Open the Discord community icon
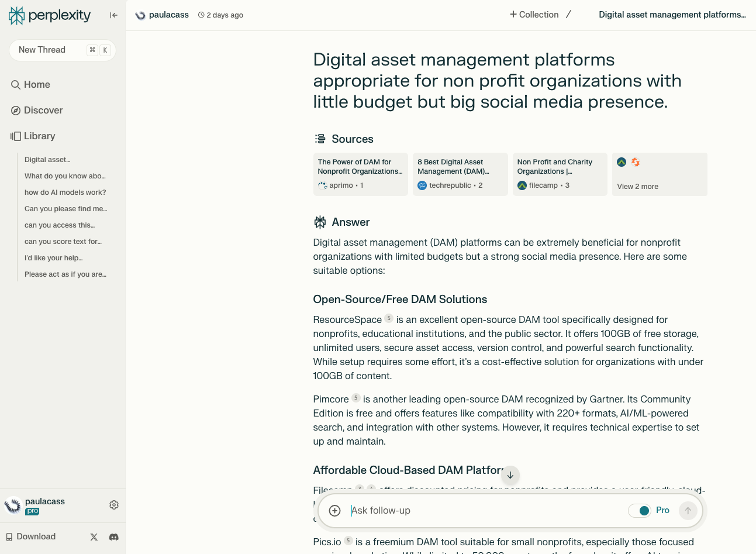This screenshot has height=554, width=756. tap(114, 537)
